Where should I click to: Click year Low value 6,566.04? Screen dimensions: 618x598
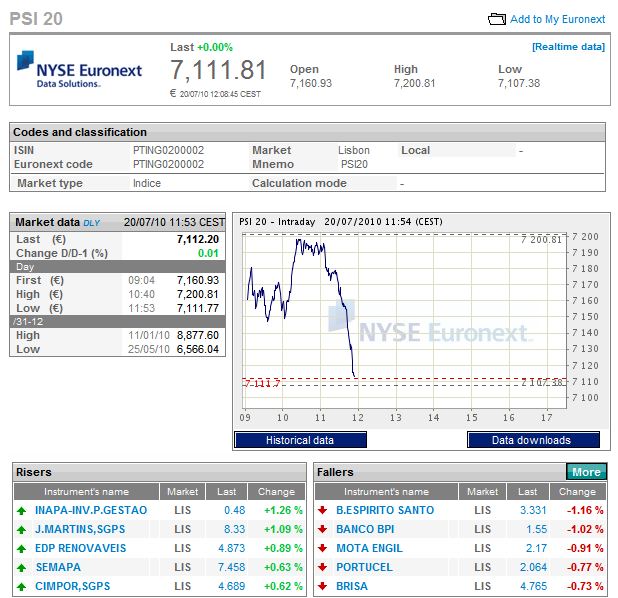(198, 349)
